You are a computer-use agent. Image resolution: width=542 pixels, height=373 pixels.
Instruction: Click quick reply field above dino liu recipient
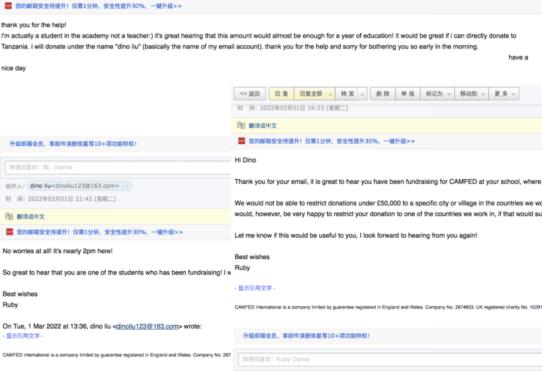(x=118, y=167)
